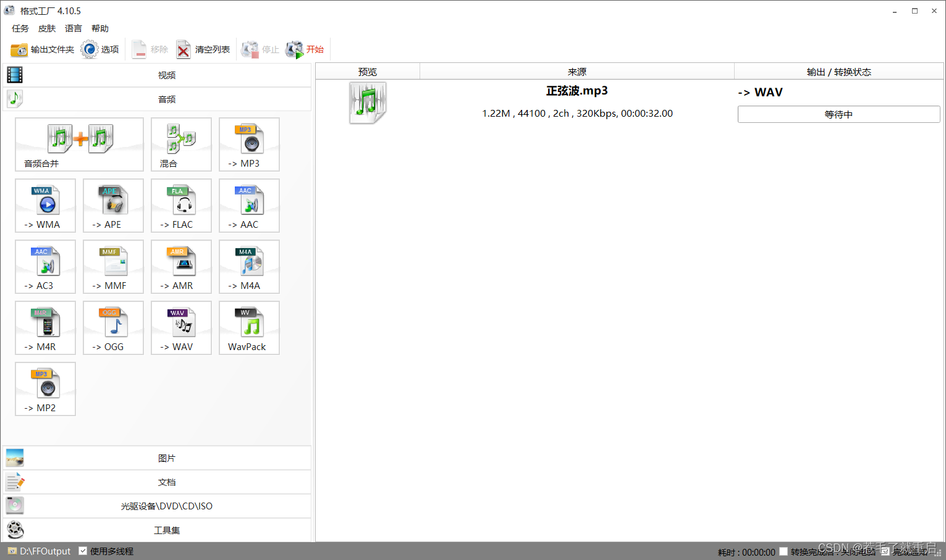Choose the WavPack converter
The image size is (946, 560).
(249, 328)
